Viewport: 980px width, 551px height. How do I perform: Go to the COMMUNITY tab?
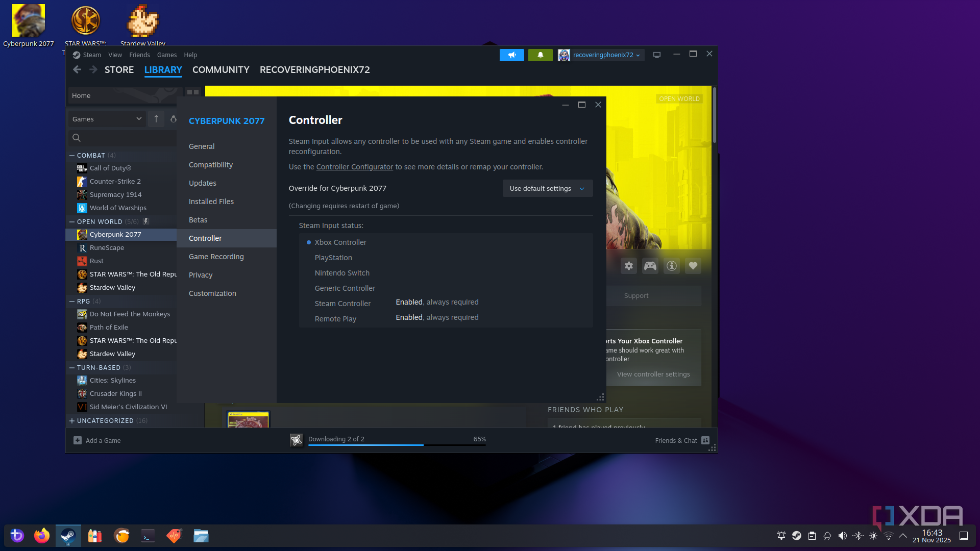pos(221,70)
